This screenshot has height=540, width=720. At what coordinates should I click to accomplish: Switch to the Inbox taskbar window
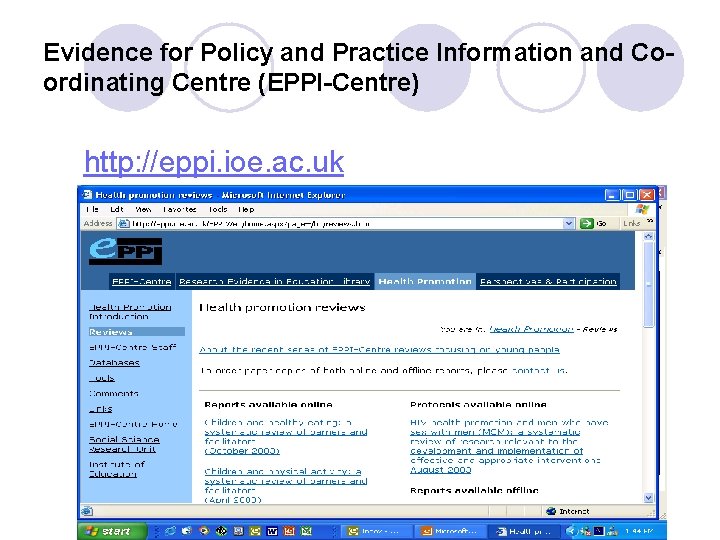(376, 531)
